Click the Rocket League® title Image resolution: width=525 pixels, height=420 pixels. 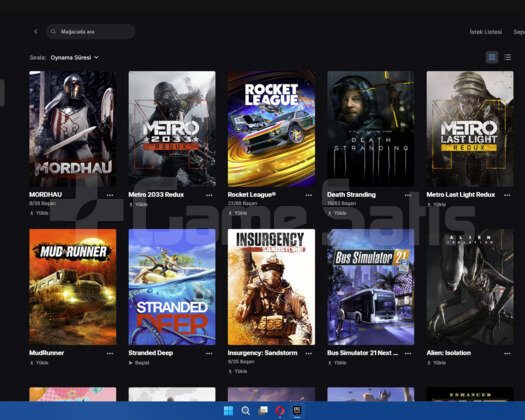click(252, 195)
